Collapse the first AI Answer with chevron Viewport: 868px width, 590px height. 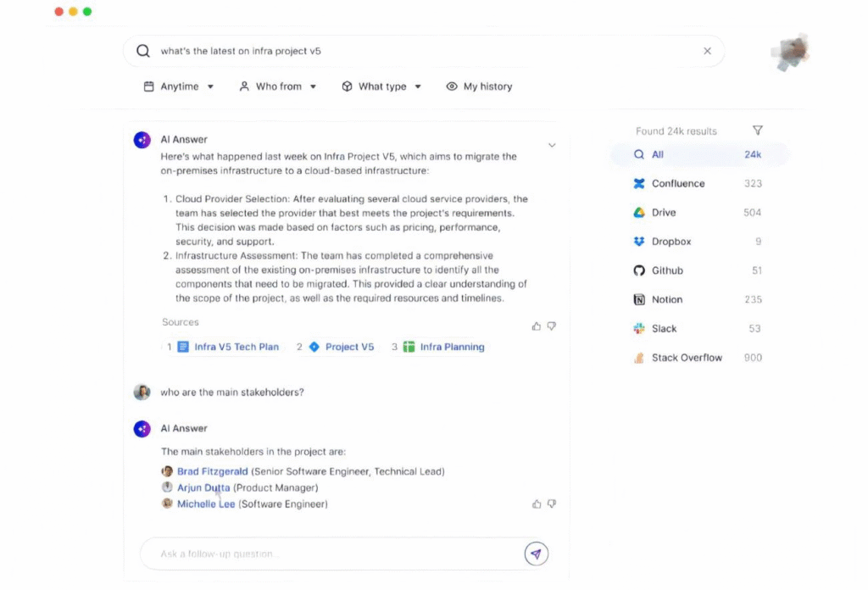tap(552, 146)
